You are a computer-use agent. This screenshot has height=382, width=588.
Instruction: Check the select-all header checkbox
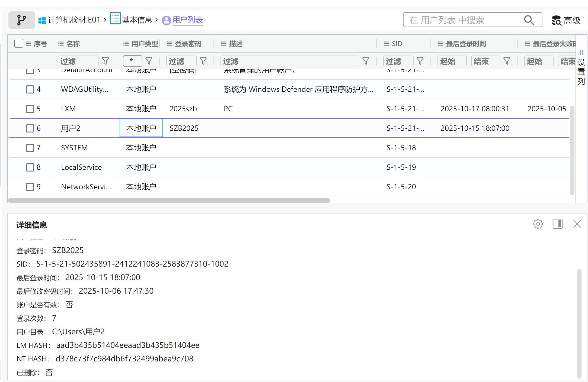click(19, 43)
